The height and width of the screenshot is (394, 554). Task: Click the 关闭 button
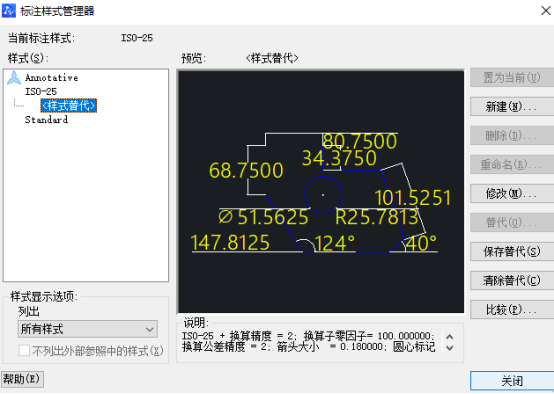click(x=512, y=381)
